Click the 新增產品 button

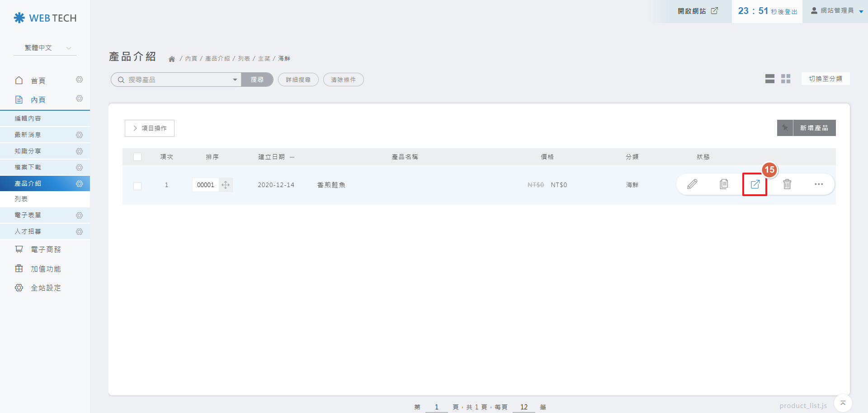coord(814,128)
